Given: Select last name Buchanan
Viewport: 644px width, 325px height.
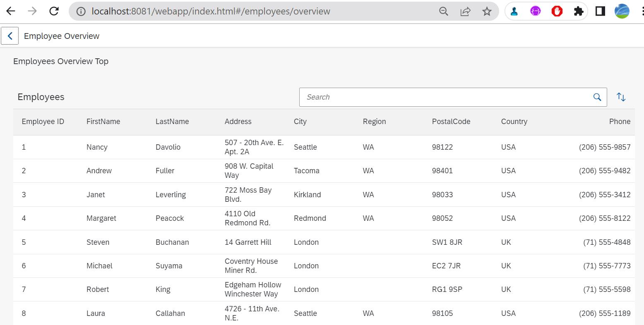Looking at the screenshot, I should point(172,242).
